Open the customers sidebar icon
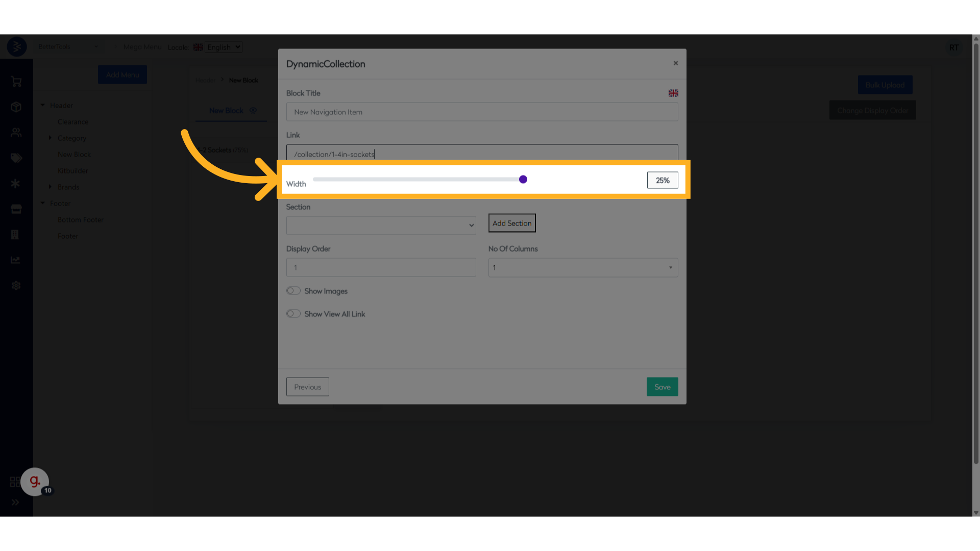This screenshot has height=551, width=980. pyautogui.click(x=16, y=133)
